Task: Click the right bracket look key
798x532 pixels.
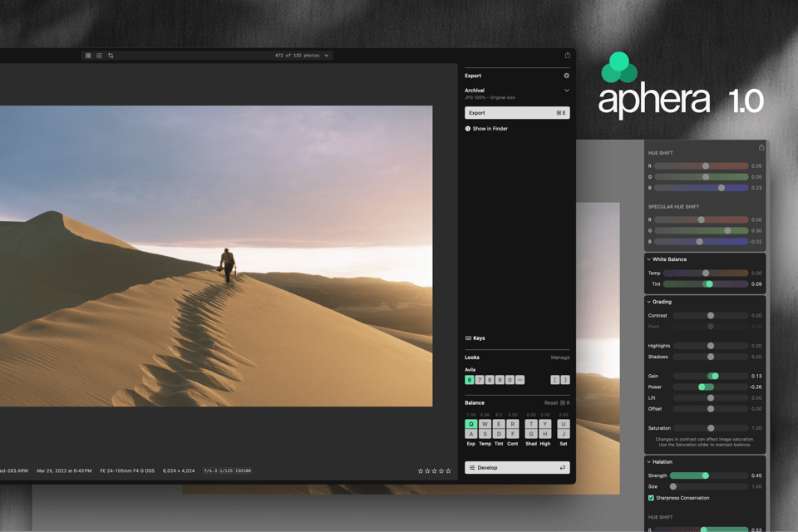Action: pos(565,380)
